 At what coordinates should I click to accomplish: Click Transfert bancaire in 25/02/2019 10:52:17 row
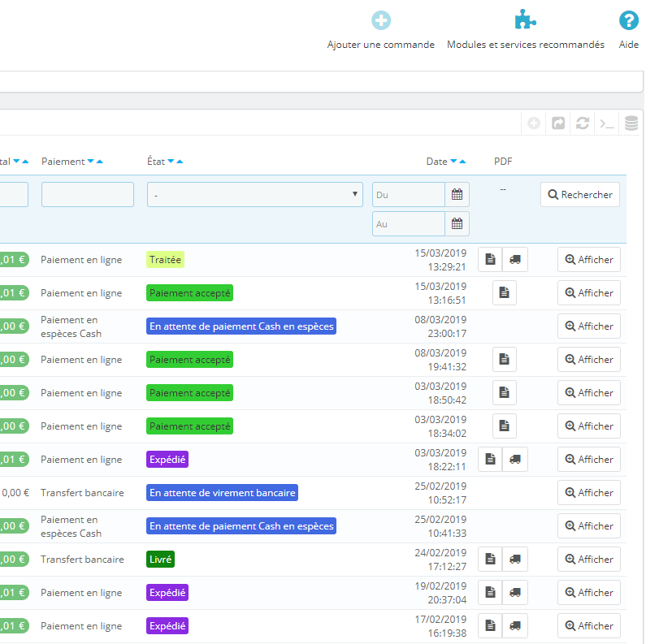pyautogui.click(x=82, y=492)
